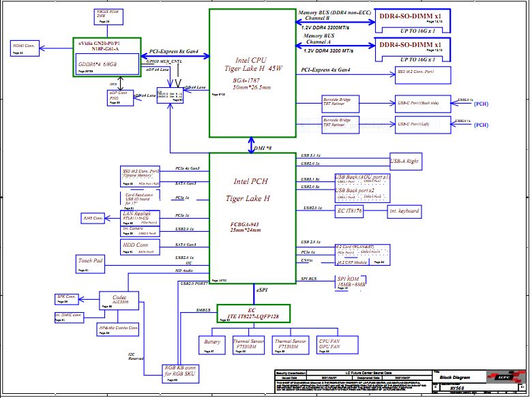Click the CPU FAN GPU FAN block
This screenshot has height=398, width=532.
tap(337, 345)
